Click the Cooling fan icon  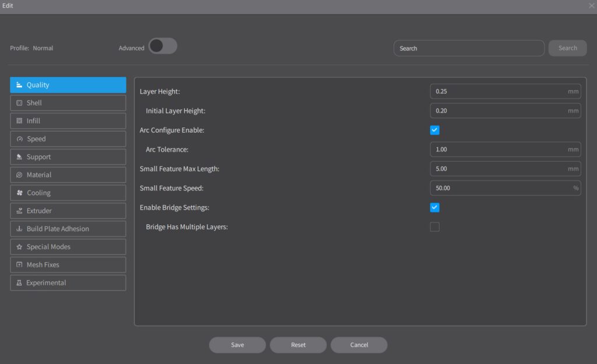[x=19, y=193]
